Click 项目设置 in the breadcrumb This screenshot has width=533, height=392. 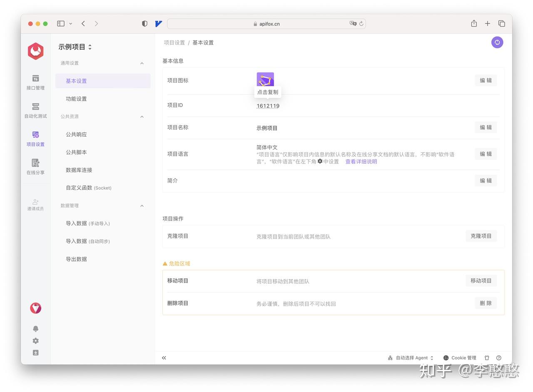pyautogui.click(x=174, y=42)
